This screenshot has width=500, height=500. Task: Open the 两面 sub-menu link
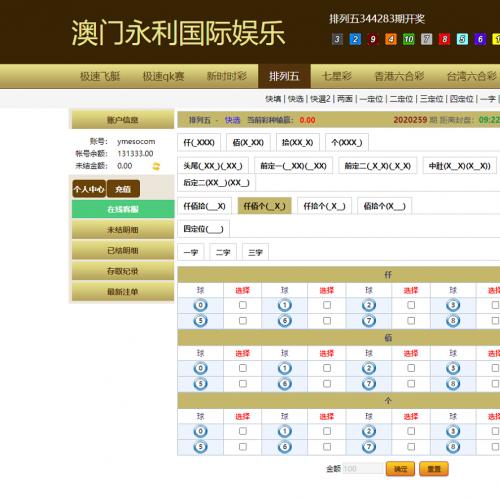(345, 99)
